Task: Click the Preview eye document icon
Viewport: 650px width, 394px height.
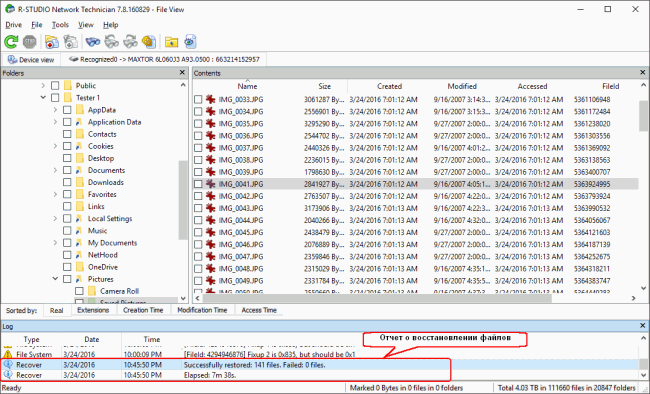Action: point(190,41)
